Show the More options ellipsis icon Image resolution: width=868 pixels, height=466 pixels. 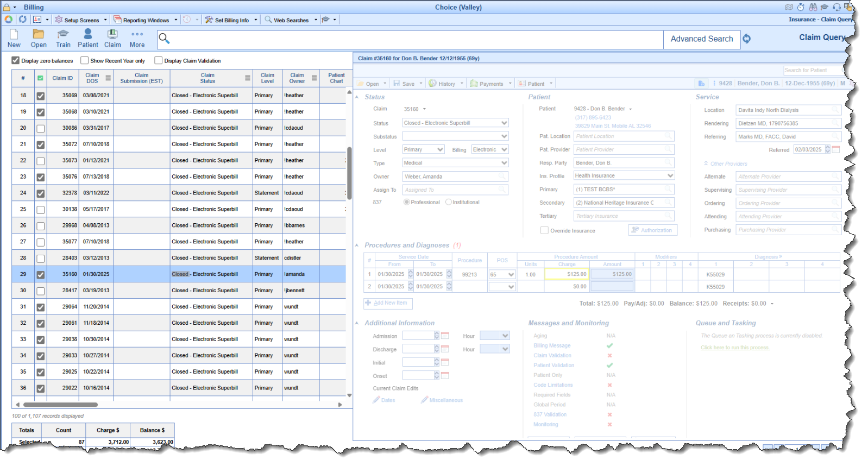pyautogui.click(x=137, y=34)
